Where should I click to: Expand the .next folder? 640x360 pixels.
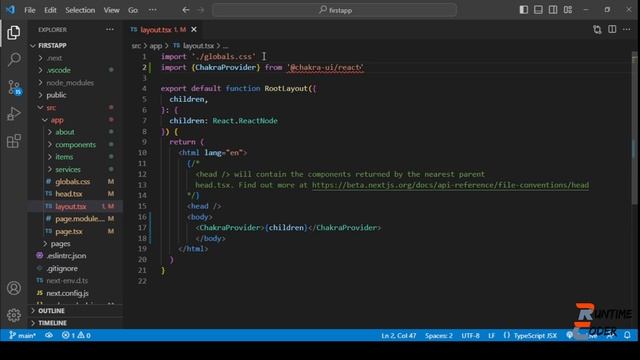[76, 58]
